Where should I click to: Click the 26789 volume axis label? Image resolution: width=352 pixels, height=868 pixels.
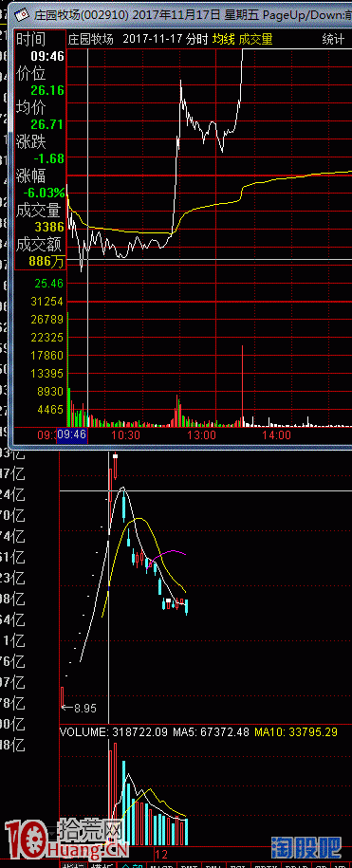point(48,320)
